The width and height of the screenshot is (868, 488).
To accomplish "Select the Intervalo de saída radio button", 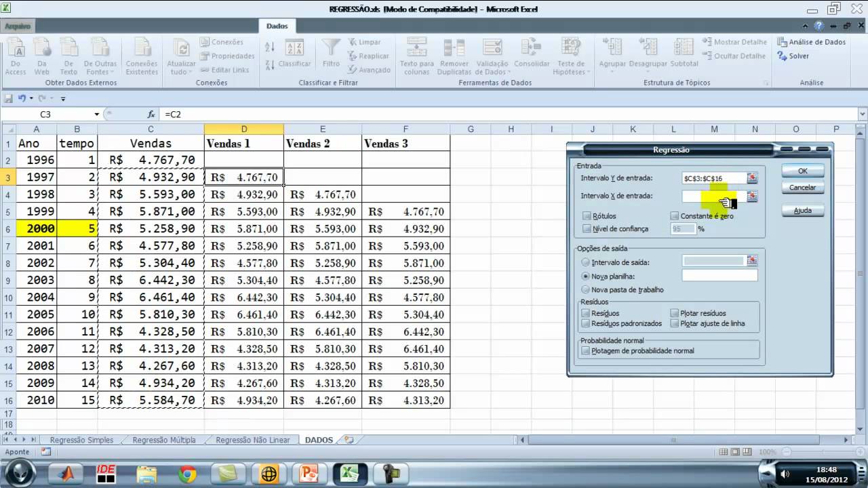I will (x=586, y=262).
